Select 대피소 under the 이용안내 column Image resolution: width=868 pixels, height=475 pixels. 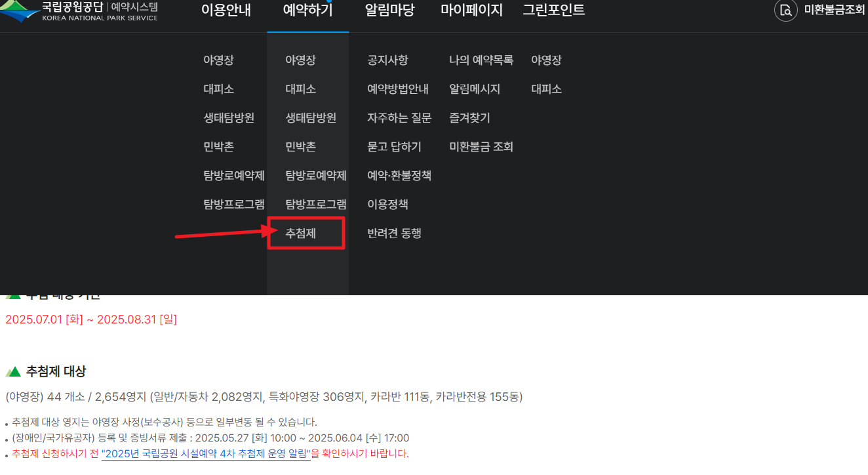218,89
